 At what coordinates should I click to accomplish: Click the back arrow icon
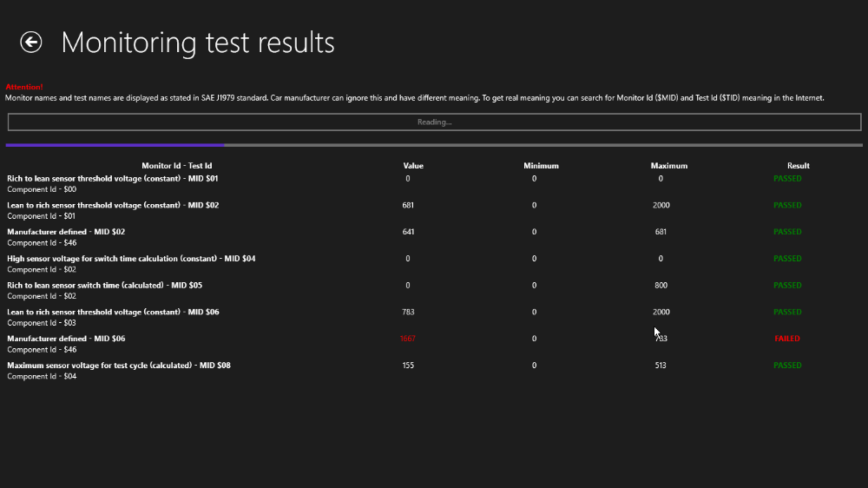31,42
